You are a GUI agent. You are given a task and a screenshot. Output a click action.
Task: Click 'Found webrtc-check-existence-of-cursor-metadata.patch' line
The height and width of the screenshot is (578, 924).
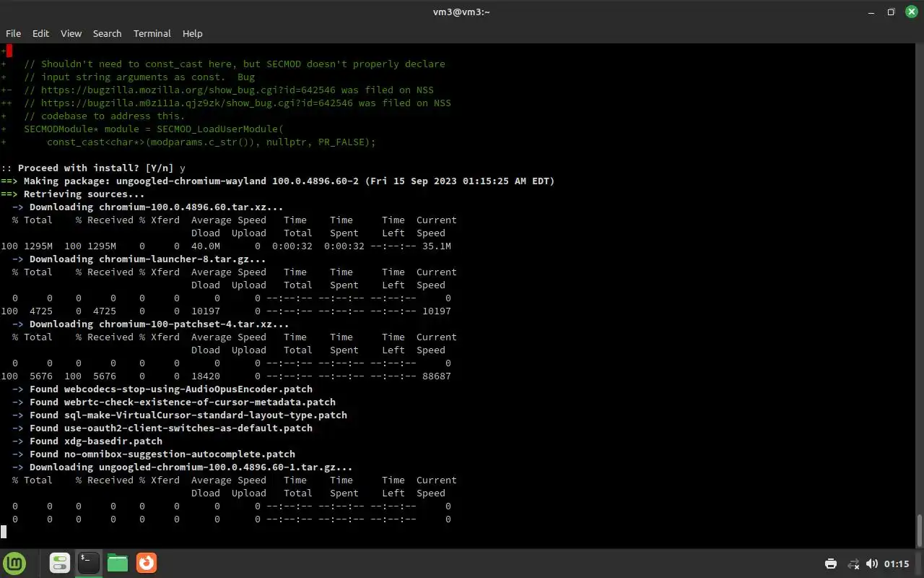[x=174, y=402]
